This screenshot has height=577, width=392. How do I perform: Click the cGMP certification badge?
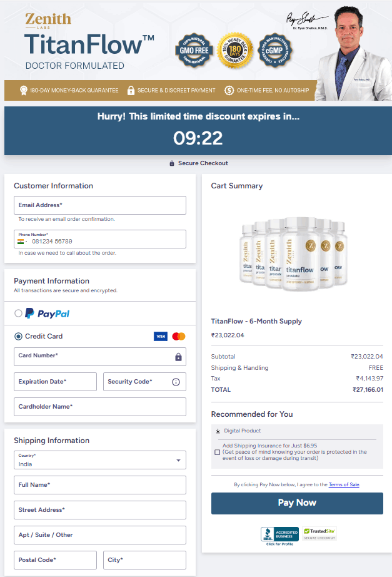(x=274, y=51)
